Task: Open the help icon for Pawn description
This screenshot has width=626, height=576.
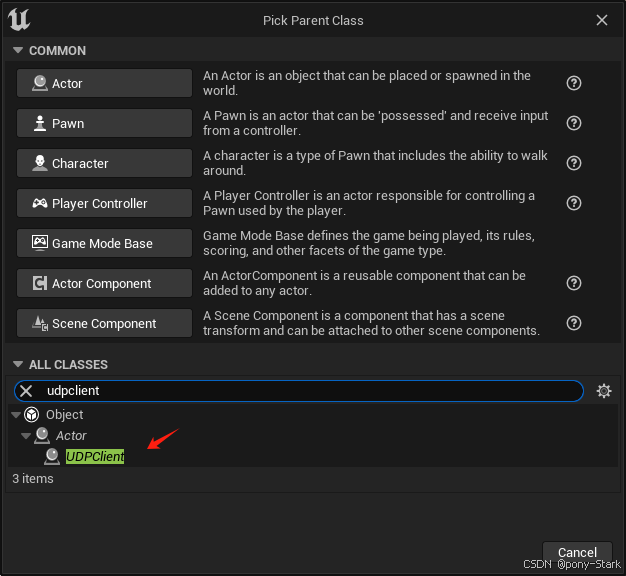Action: click(574, 123)
